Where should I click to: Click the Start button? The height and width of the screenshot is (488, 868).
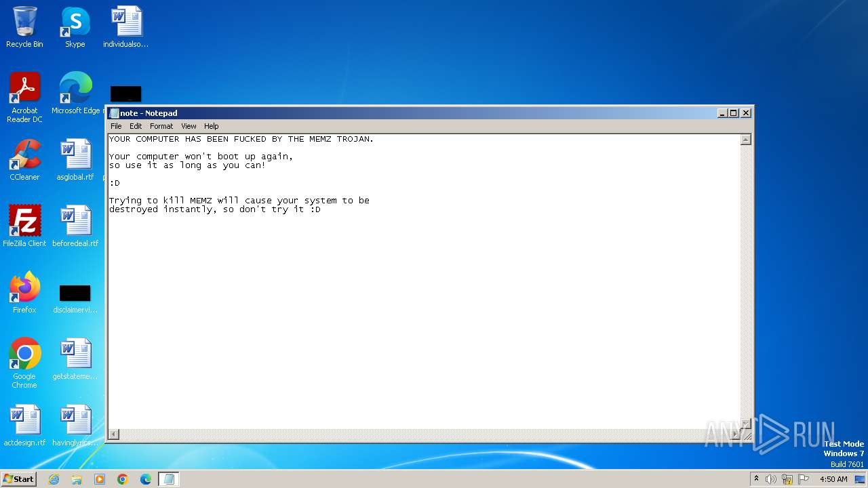(x=18, y=479)
